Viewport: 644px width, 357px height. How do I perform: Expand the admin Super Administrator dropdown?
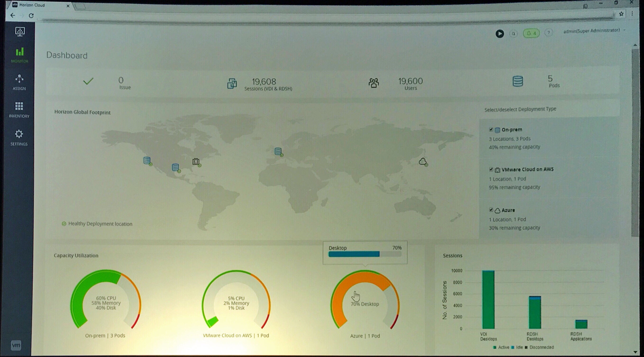point(594,31)
